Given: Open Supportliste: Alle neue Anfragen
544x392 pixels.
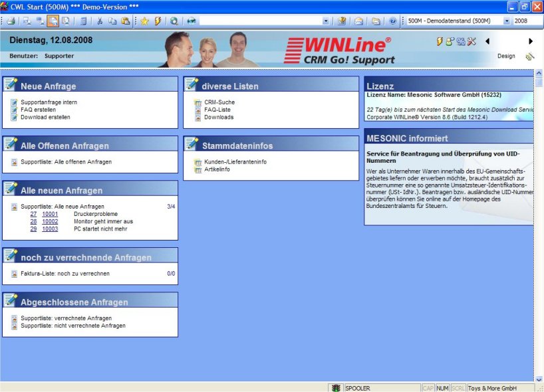Looking at the screenshot, I should tap(63, 207).
